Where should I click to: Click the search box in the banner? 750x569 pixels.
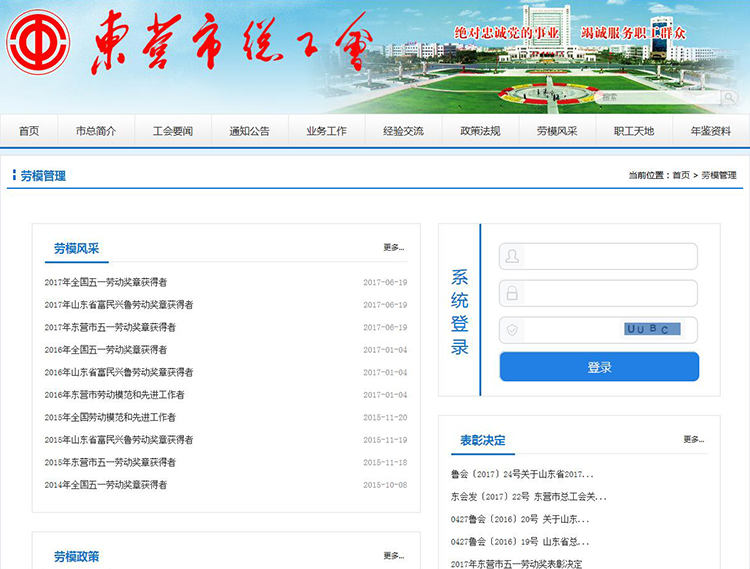click(659, 98)
